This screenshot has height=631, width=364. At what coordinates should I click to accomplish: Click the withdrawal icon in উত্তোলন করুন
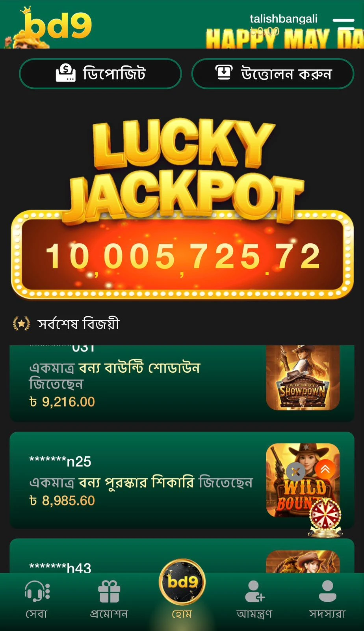point(224,73)
